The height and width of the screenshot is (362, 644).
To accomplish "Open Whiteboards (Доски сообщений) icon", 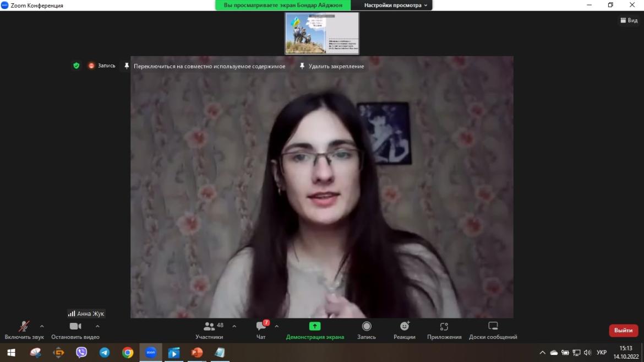I will point(493,326).
